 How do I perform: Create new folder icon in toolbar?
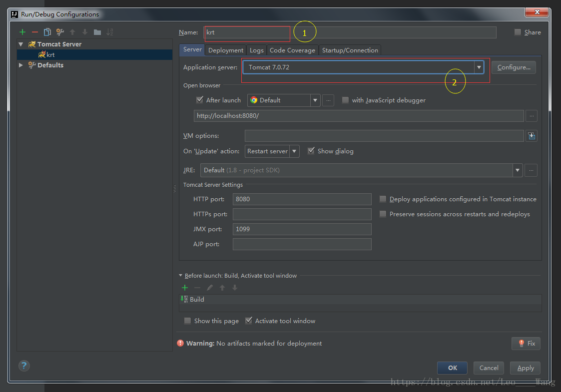[97, 32]
